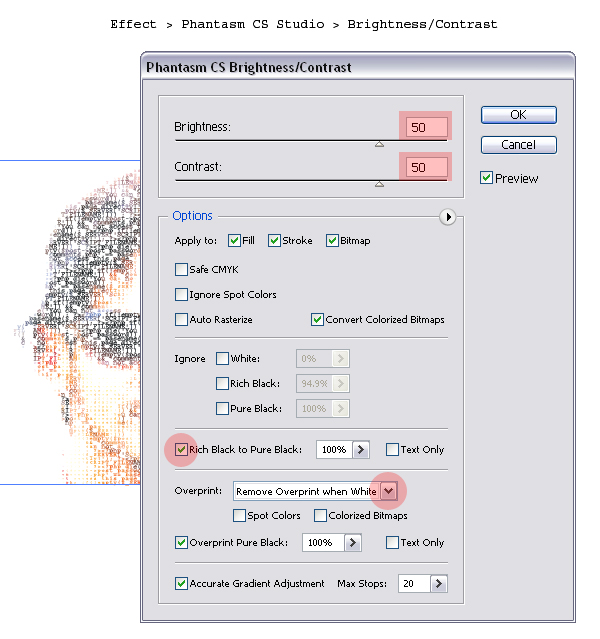600x639 pixels.
Task: Check Ignore White option
Action: (x=222, y=358)
